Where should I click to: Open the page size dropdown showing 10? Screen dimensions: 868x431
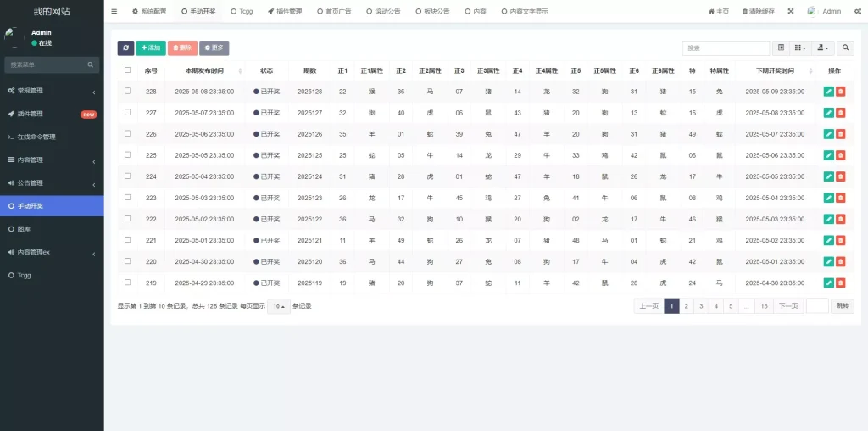(x=278, y=306)
